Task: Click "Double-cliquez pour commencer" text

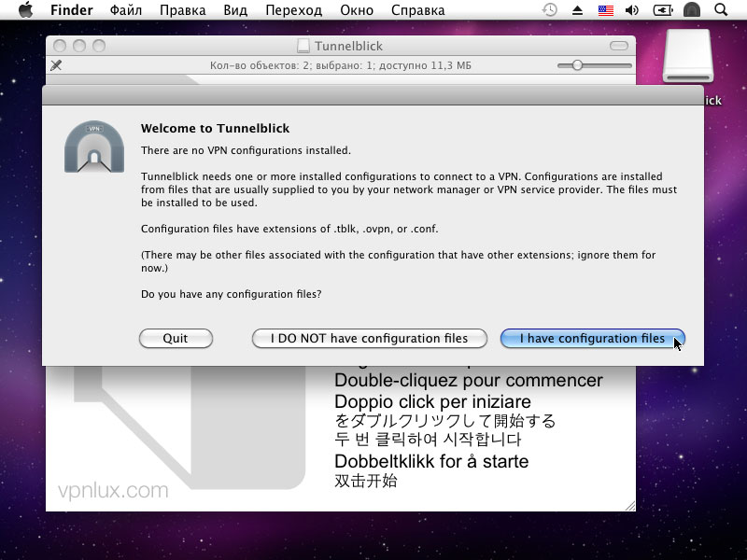Action: [469, 381]
